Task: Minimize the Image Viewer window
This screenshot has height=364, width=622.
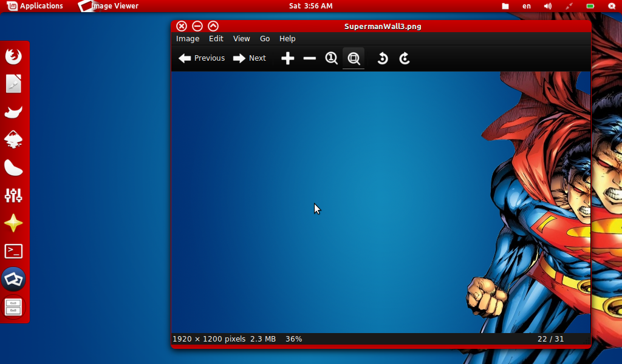Action: click(197, 26)
